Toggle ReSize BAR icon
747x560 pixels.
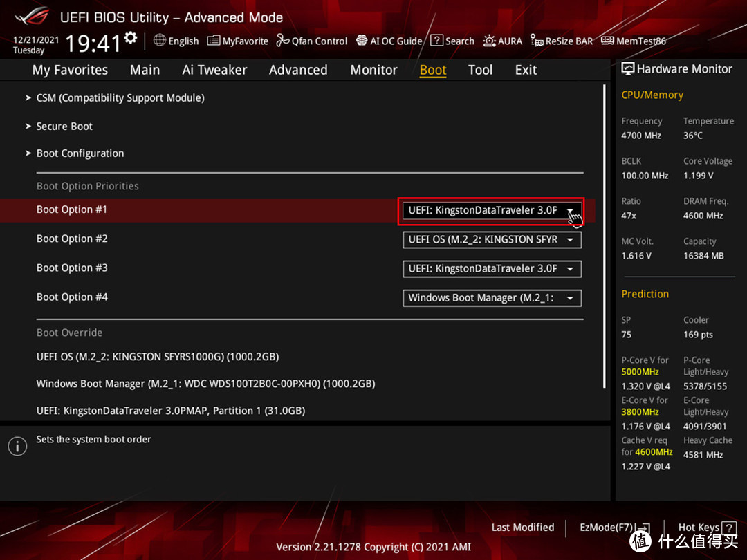[x=537, y=41]
